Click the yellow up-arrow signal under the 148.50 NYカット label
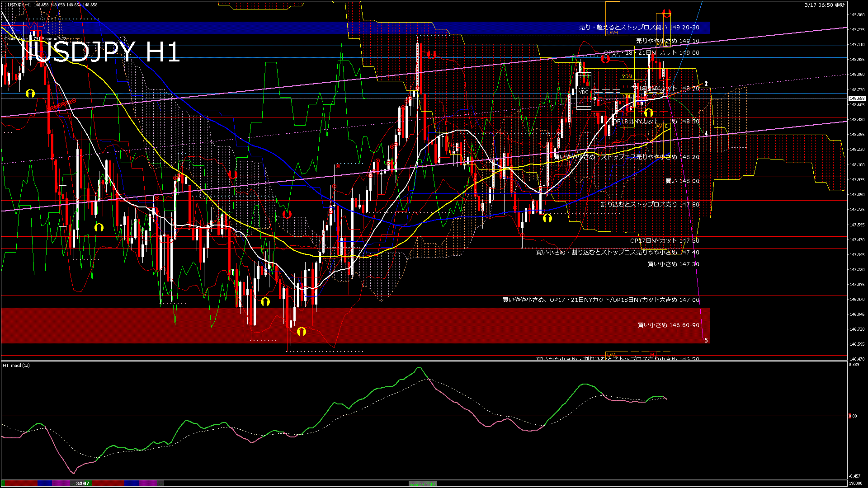This screenshot has width=868, height=488. [x=649, y=113]
